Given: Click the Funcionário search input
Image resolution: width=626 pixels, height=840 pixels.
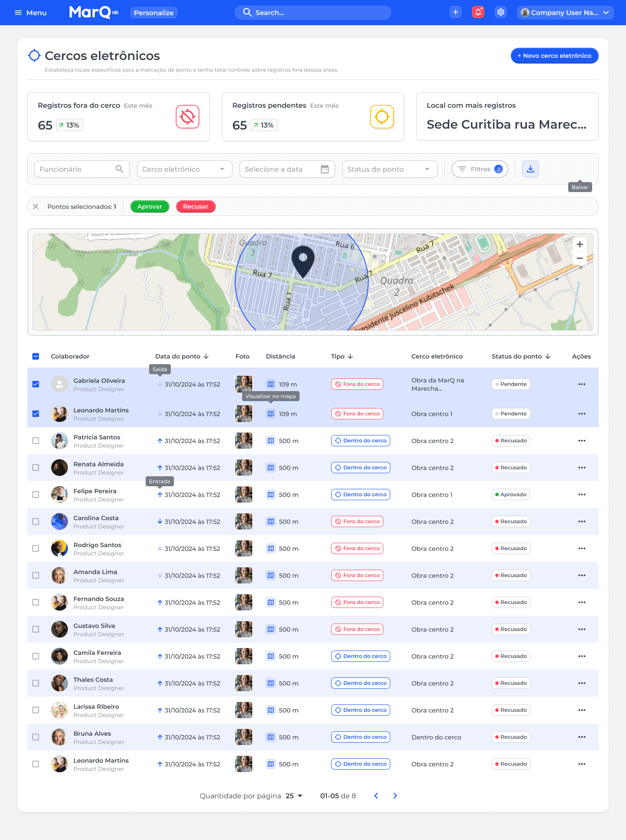Looking at the screenshot, I should tap(82, 169).
